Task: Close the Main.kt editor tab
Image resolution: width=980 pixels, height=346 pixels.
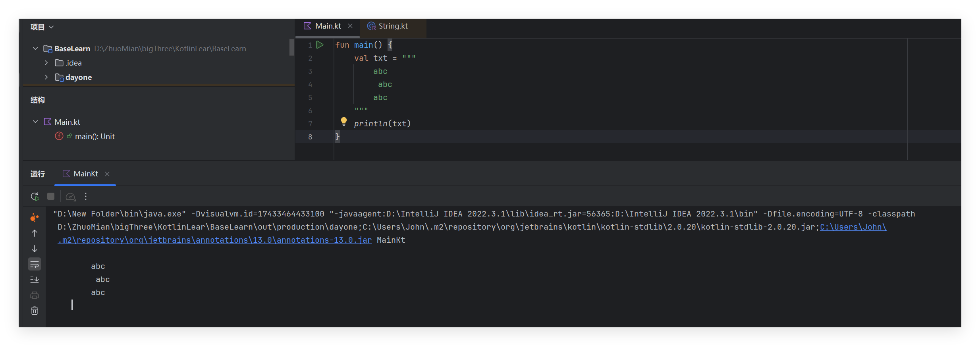Action: click(350, 26)
